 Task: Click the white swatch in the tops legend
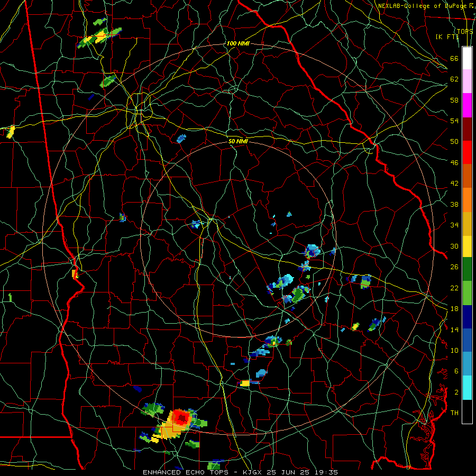(467, 58)
